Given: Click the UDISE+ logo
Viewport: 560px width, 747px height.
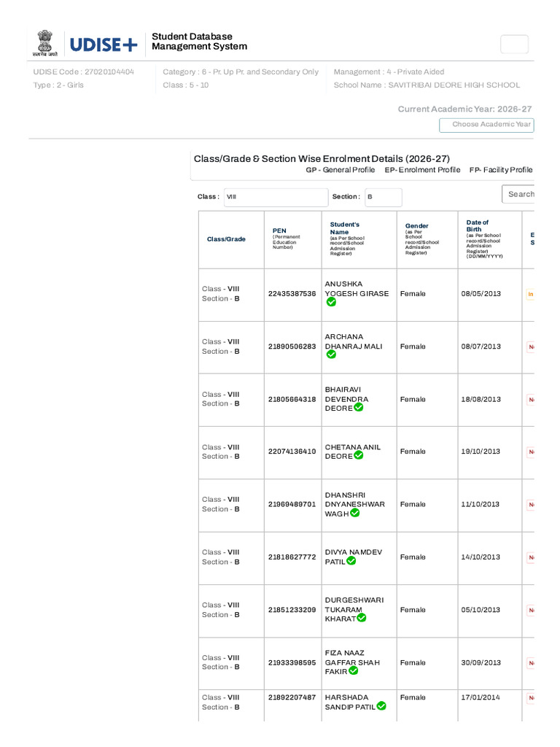Looking at the screenshot, I should tap(104, 44).
